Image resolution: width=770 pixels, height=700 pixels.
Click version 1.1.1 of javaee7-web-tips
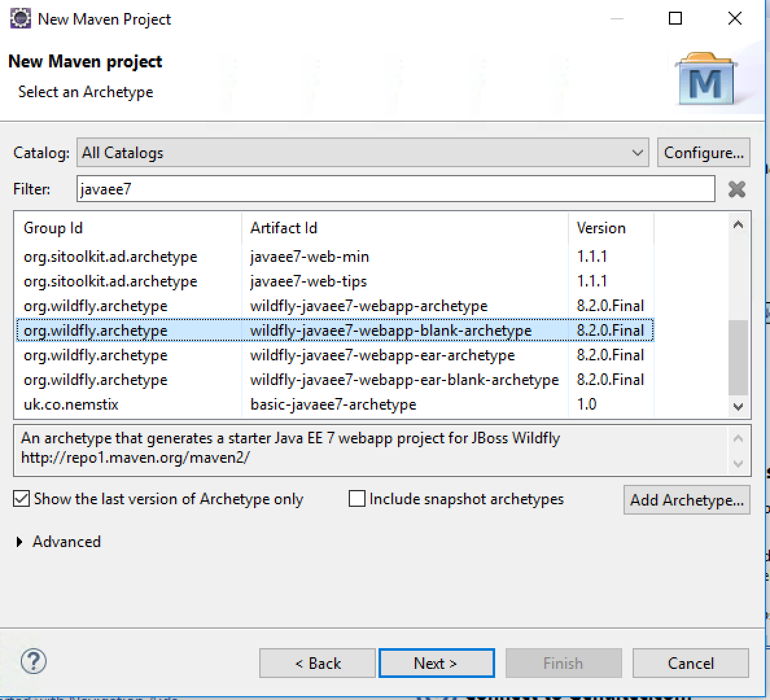[592, 281]
